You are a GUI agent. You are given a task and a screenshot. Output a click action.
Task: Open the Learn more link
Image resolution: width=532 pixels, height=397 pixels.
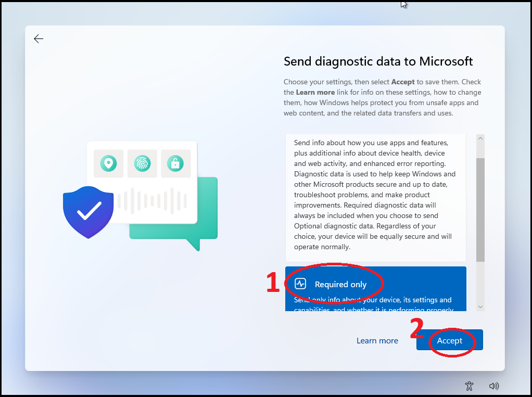click(377, 340)
